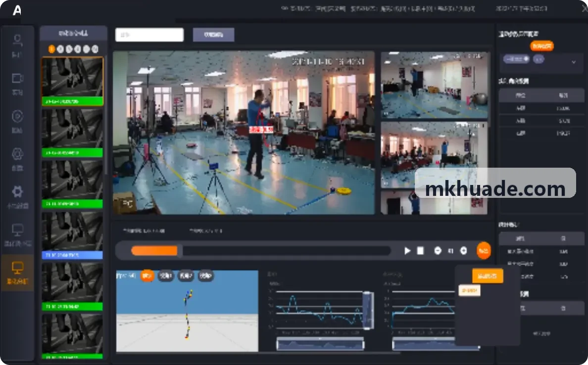This screenshot has width=588, height=365.
Task: Click the round orange button beside playback controls
Action: (x=484, y=251)
